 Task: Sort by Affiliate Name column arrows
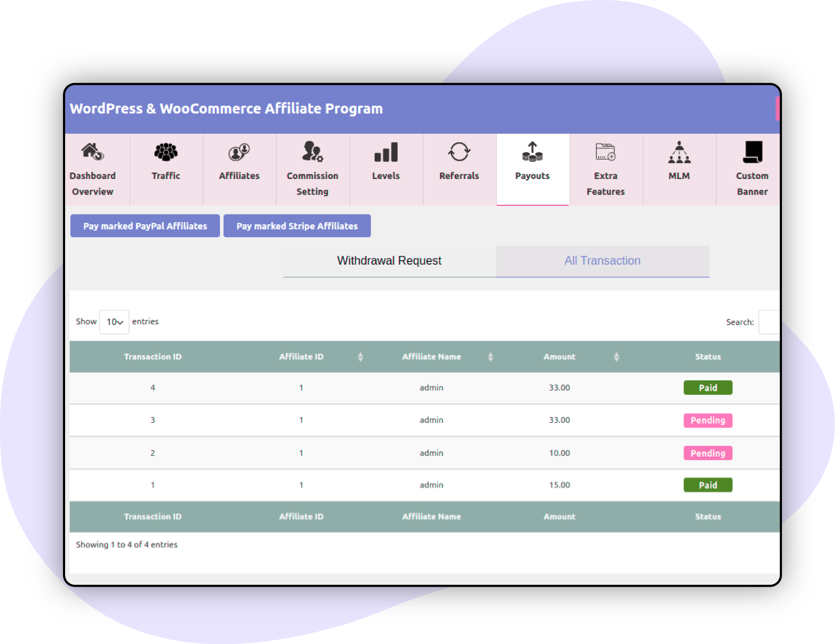[490, 357]
